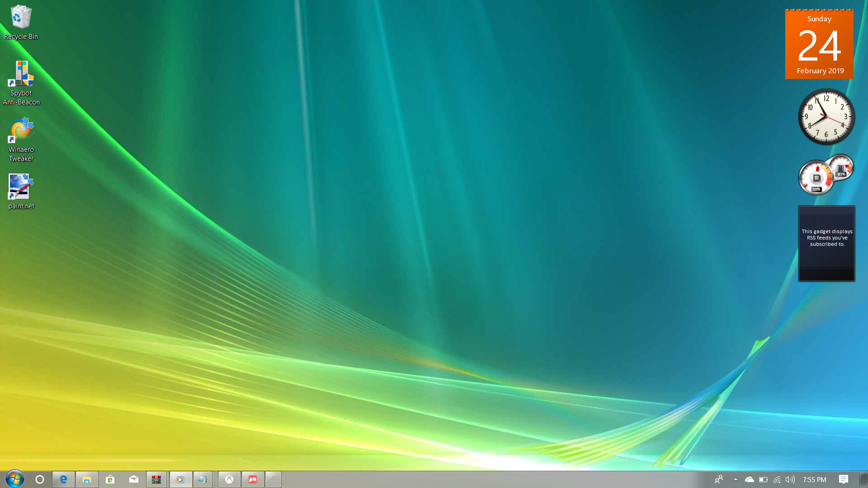This screenshot has width=868, height=488.
Task: Click the red game controller taskbar icon
Action: [253, 479]
